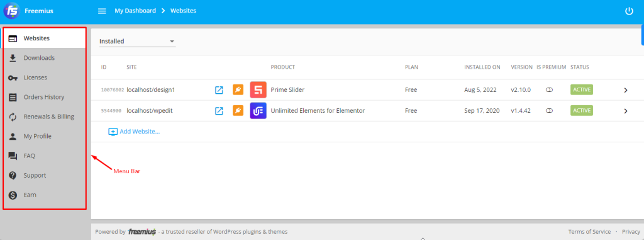The image size is (644, 240).
Task: Click ACTIVE status badge for Prime Slider
Action: 582,89
